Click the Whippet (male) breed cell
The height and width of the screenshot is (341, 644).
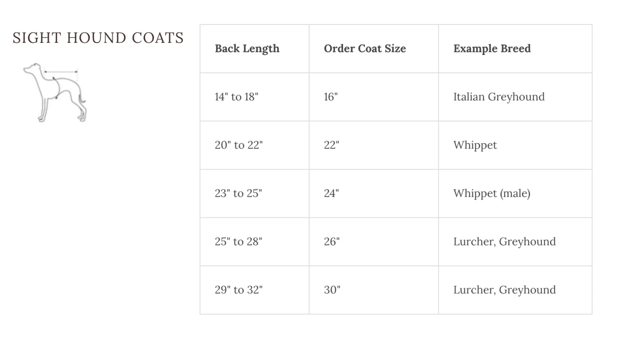click(x=492, y=193)
